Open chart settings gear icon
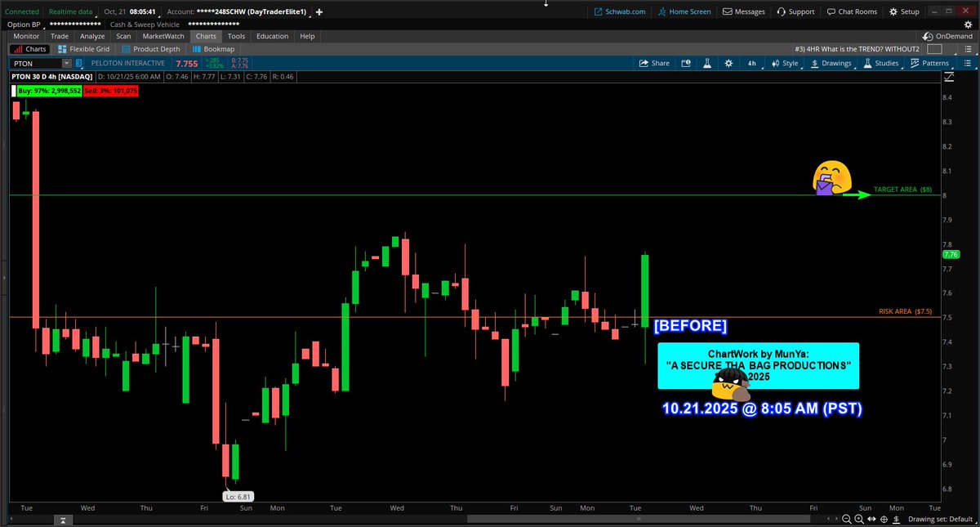Viewport: 980px width, 527px height. [x=728, y=63]
